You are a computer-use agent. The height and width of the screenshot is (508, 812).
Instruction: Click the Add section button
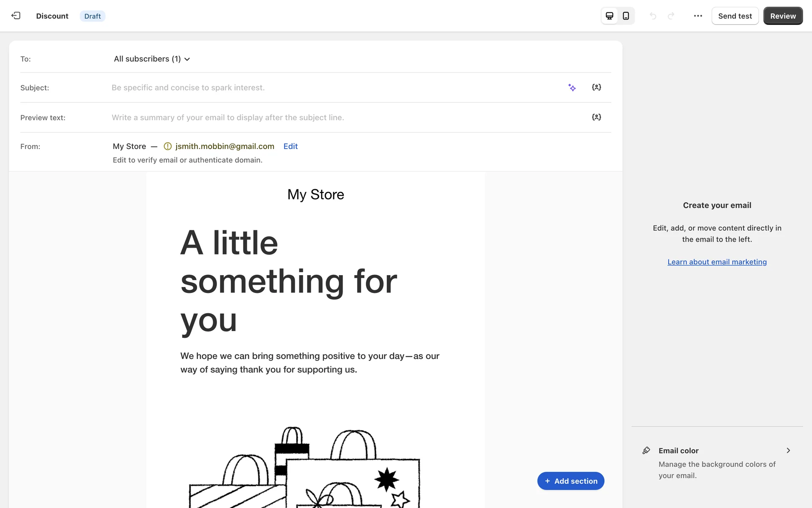pos(571,481)
